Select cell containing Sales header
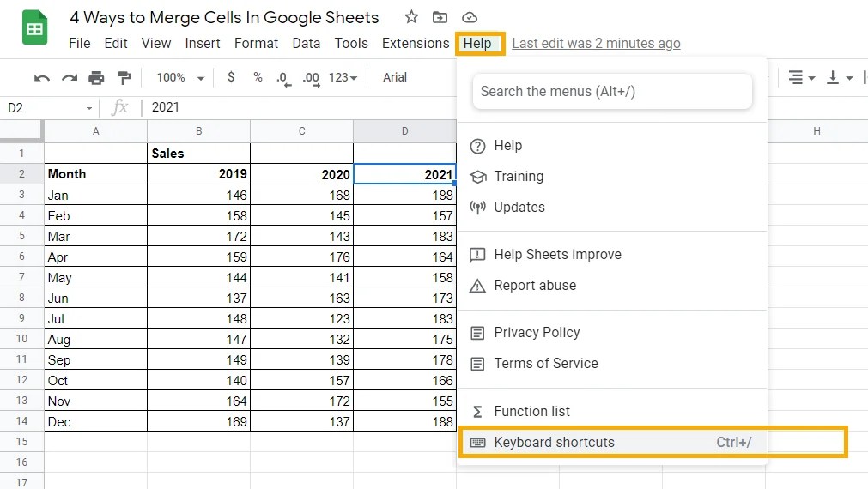 (x=198, y=153)
